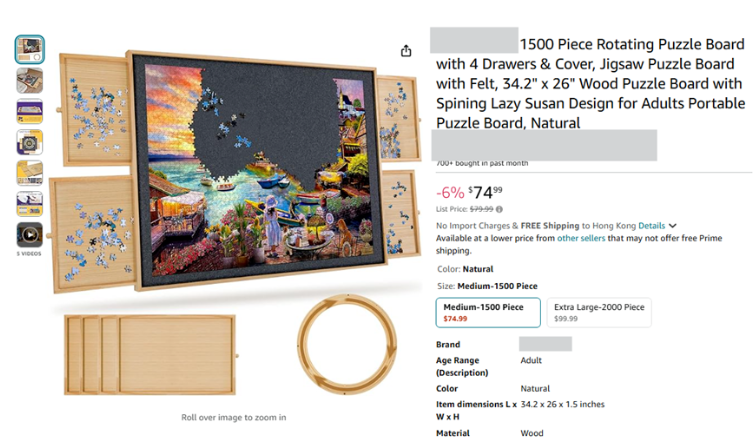Choose the Extra Large-2000 Piece size option
The width and height of the screenshot is (756, 437).
(x=599, y=312)
